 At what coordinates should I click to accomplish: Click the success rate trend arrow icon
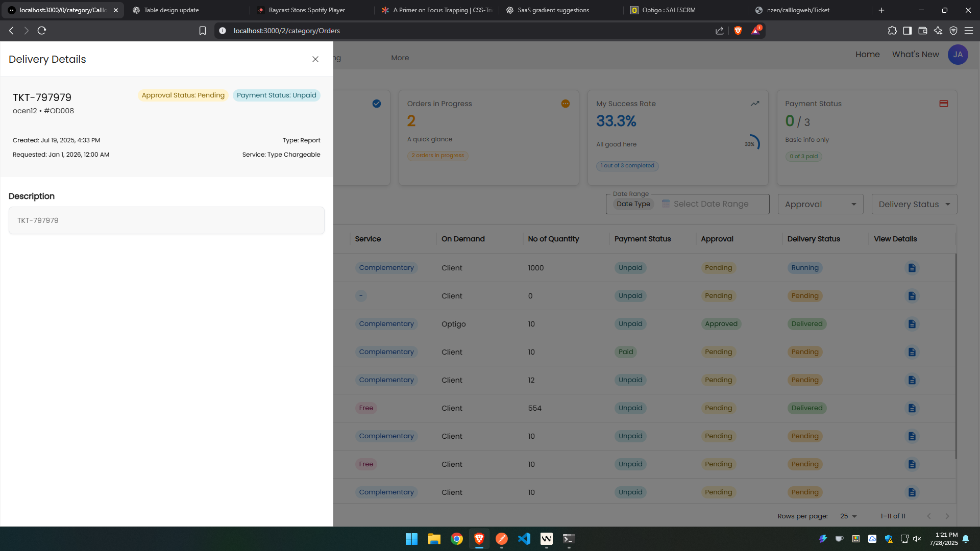[754, 104]
